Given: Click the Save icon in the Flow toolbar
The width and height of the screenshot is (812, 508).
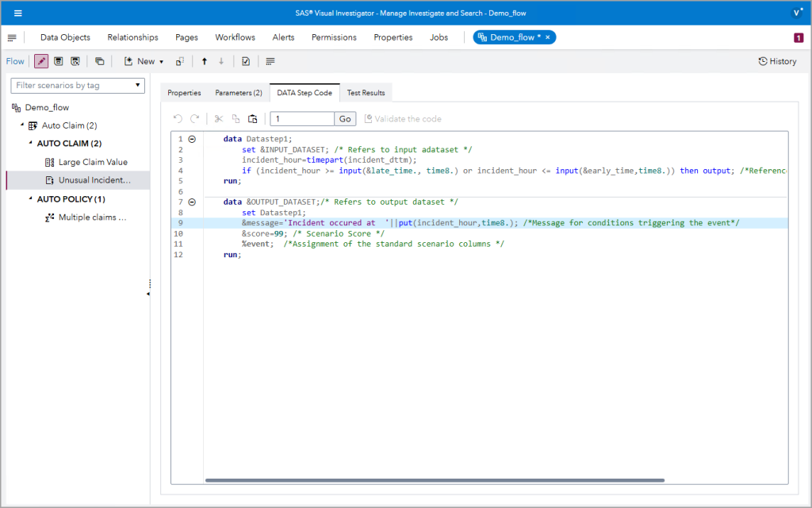Looking at the screenshot, I should tap(58, 61).
